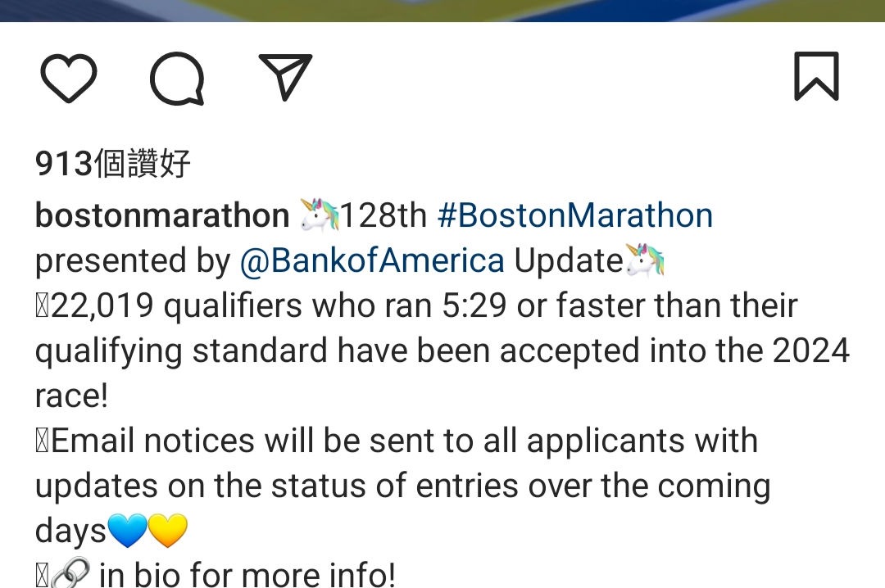Screen dimensions: 885x588
Task: Open the @BankofAmerica mention
Action: coord(372,260)
